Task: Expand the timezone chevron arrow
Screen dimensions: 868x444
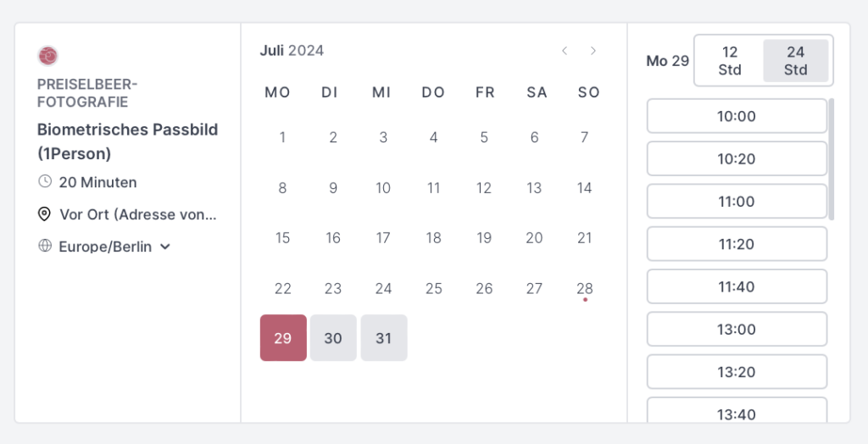Action: 165,247
